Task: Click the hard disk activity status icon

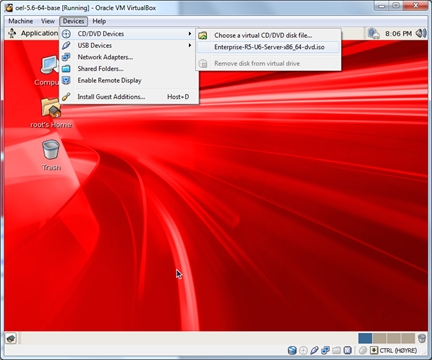Action: point(292,350)
